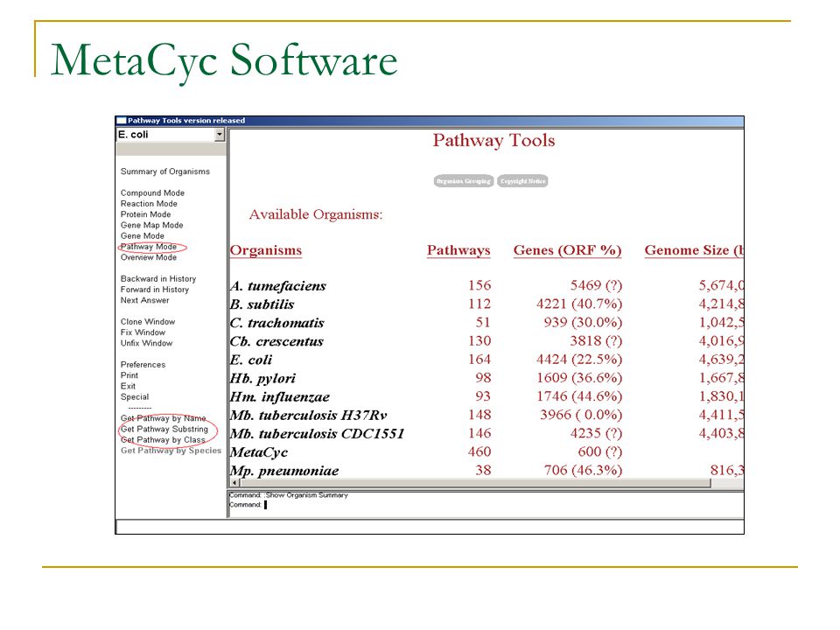
Task: Select Protein Mode
Action: point(145,214)
